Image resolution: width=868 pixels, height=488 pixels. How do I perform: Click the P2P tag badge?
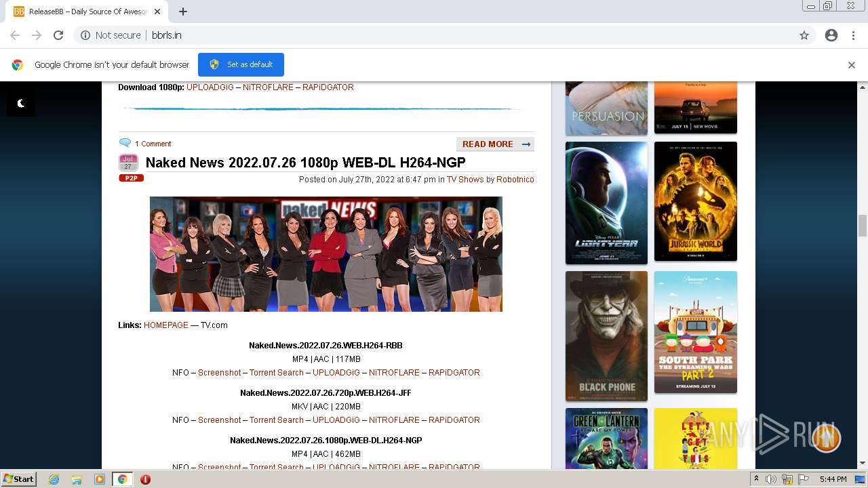(131, 178)
